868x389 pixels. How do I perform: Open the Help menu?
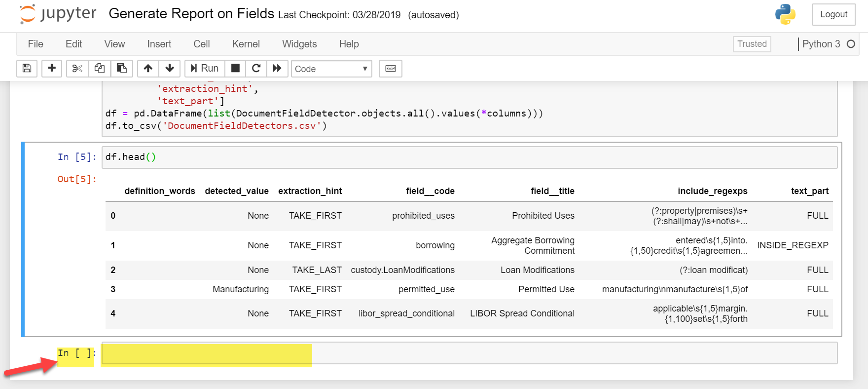point(349,44)
